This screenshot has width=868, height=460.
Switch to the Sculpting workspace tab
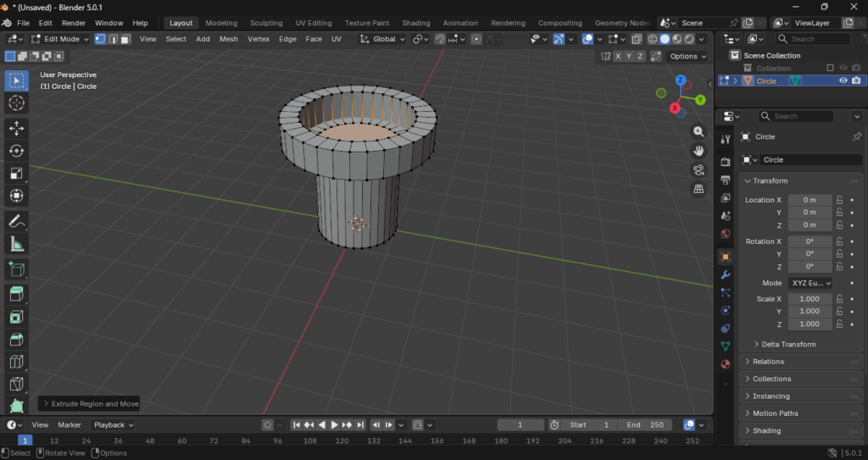(266, 23)
